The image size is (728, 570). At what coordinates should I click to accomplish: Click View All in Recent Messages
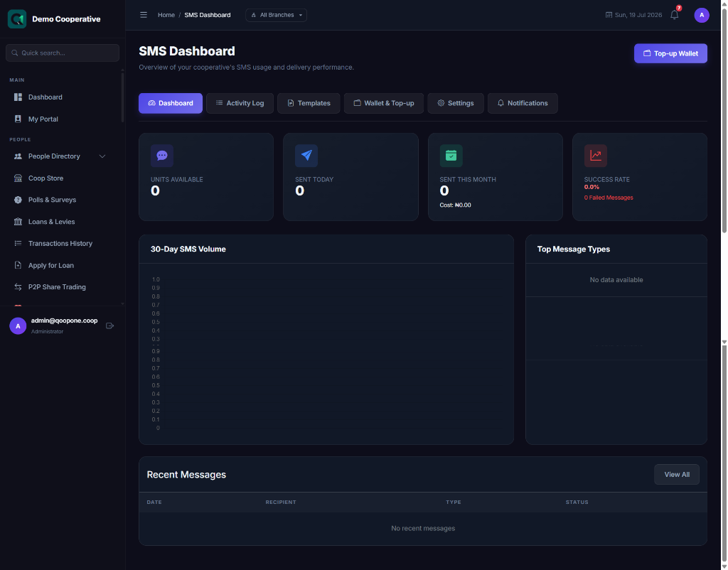[x=677, y=474]
